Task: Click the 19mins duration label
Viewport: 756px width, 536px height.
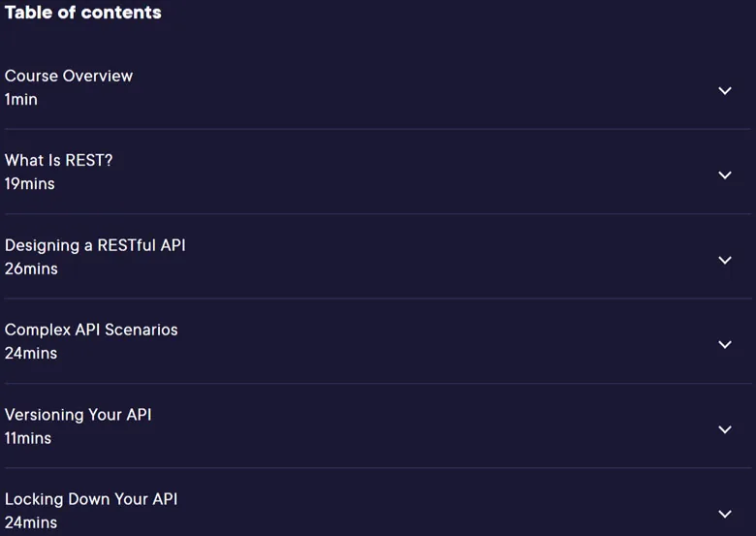Action: pos(29,183)
